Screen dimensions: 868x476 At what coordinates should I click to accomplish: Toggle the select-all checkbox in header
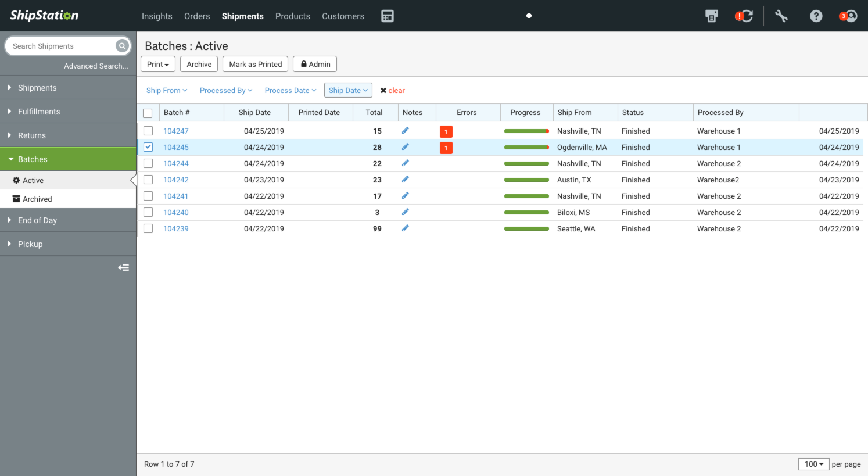coord(148,113)
